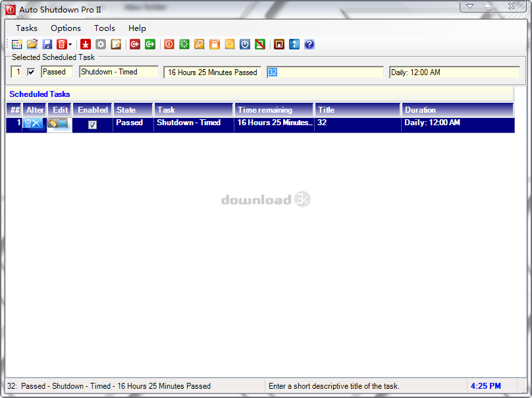Click the blue window icon in Edit column
This screenshot has width=532, height=398.
point(63,123)
